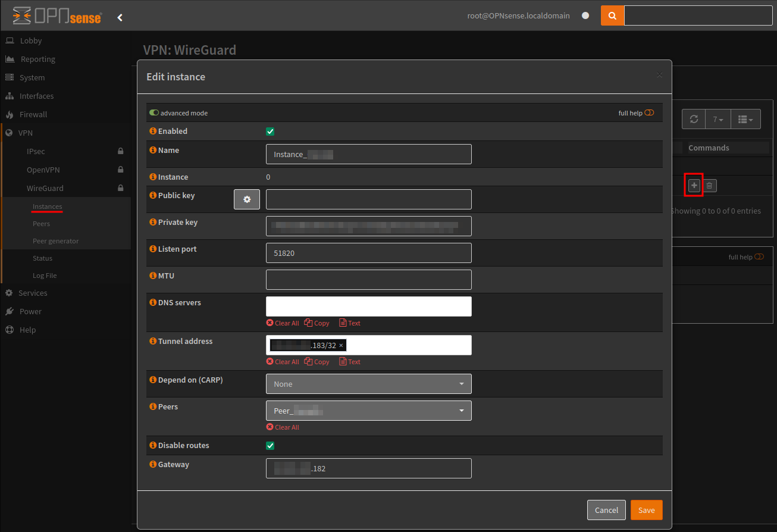Show help for the Gateway field

tap(153, 464)
